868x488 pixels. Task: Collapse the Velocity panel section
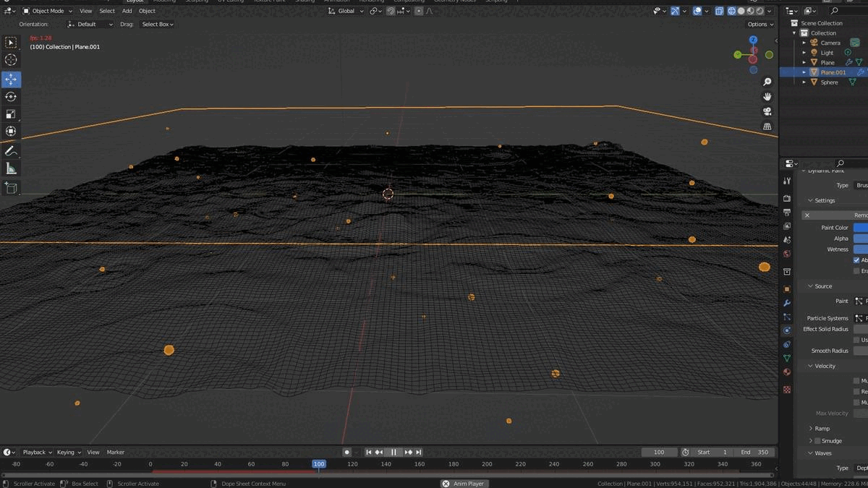point(810,366)
